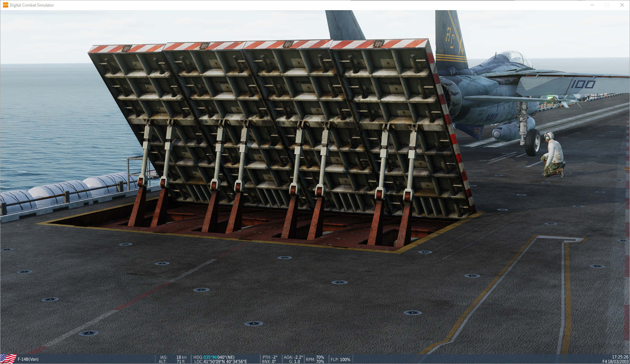Click the DCS app icon in title bar
Screen dimensions: 630x364
point(5,5)
